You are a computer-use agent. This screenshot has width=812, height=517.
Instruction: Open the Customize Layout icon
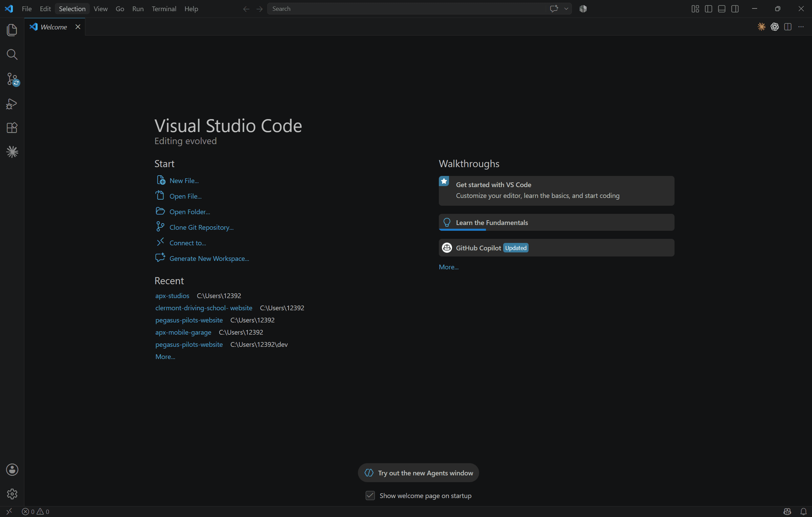point(695,9)
